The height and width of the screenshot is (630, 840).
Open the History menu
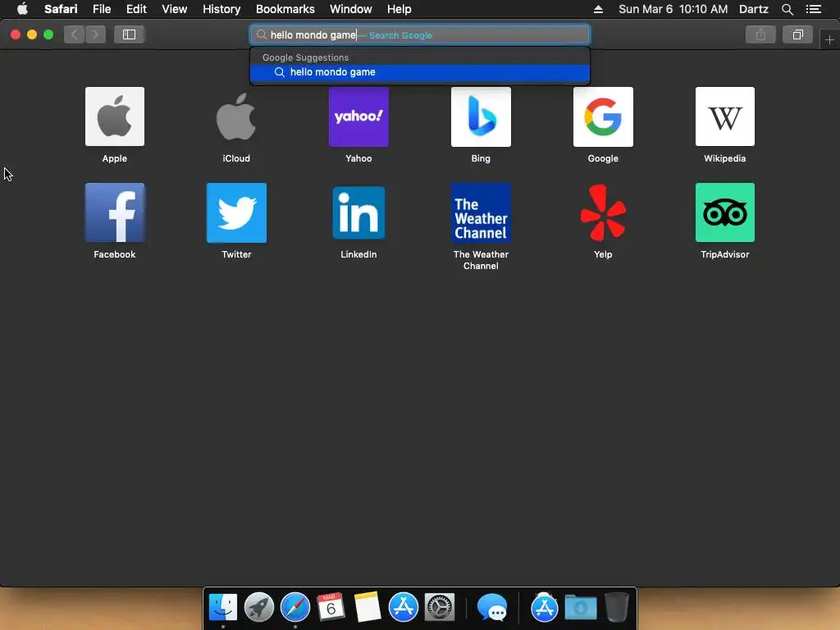coord(221,9)
